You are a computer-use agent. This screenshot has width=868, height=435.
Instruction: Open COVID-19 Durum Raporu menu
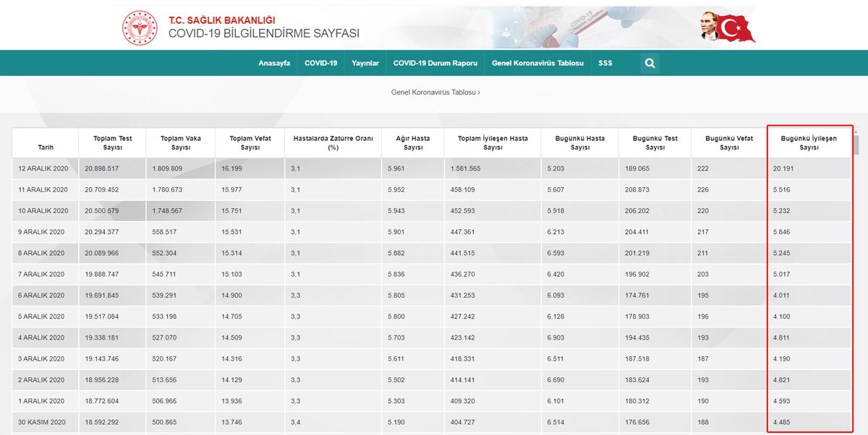(x=435, y=64)
